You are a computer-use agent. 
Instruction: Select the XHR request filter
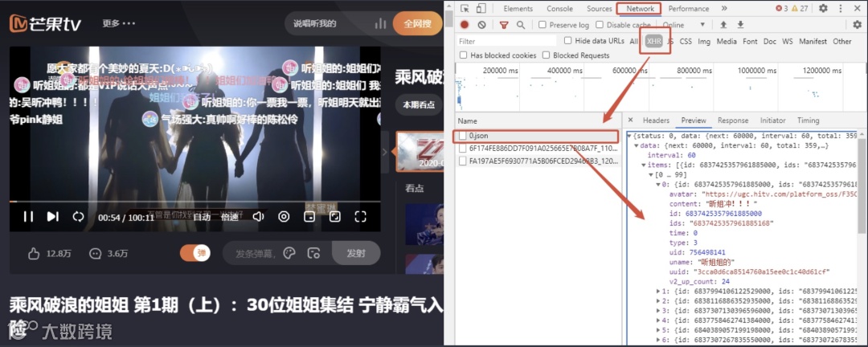click(653, 41)
